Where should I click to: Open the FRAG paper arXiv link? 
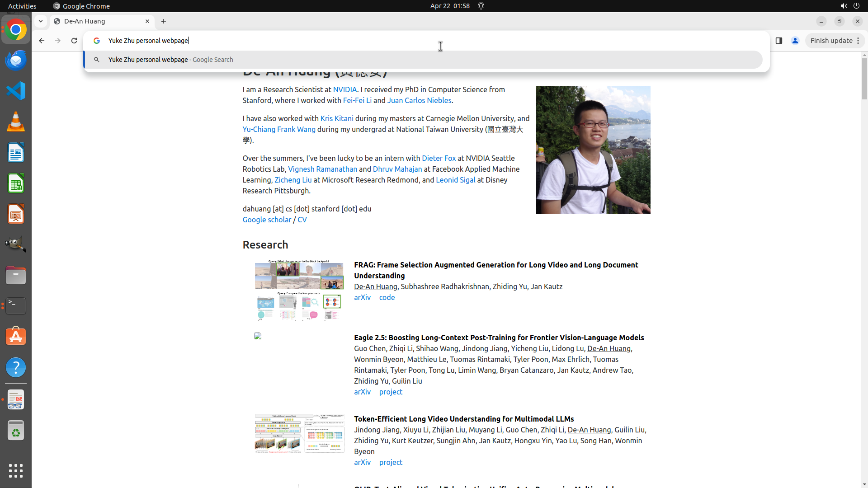pos(362,297)
